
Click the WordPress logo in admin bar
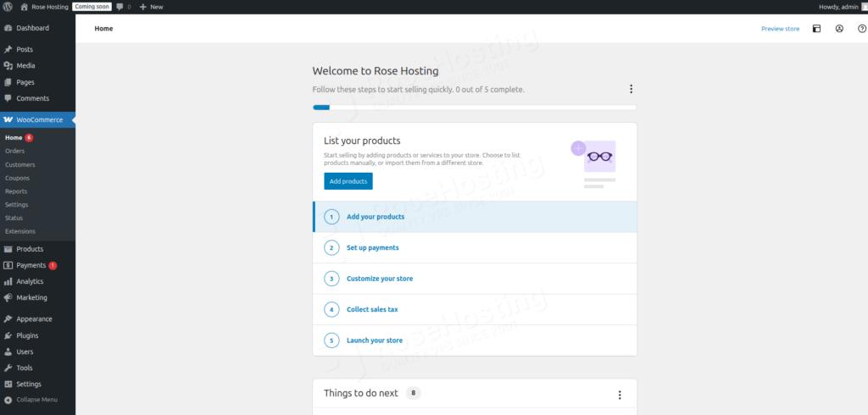pyautogui.click(x=8, y=7)
